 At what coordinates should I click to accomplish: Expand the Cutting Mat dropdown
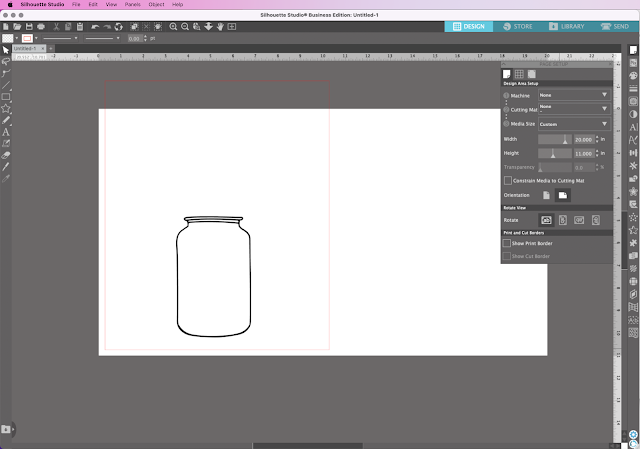click(573, 106)
